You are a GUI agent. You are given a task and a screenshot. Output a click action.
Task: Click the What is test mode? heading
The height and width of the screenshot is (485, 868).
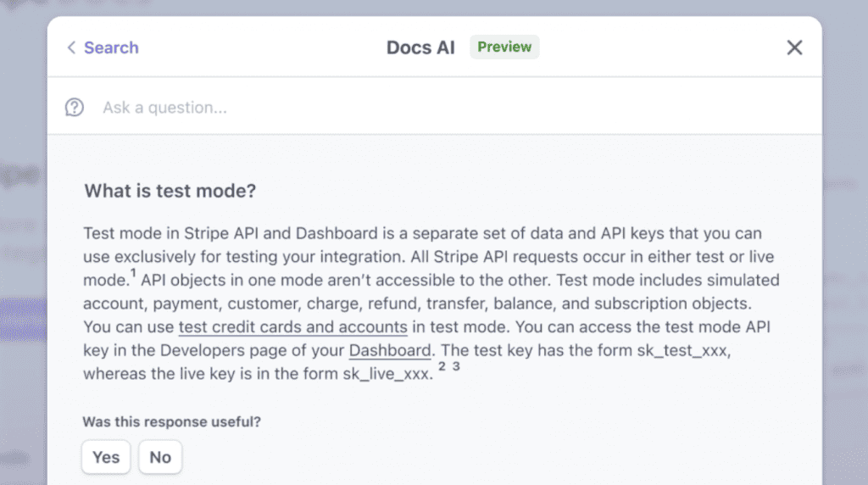[170, 191]
